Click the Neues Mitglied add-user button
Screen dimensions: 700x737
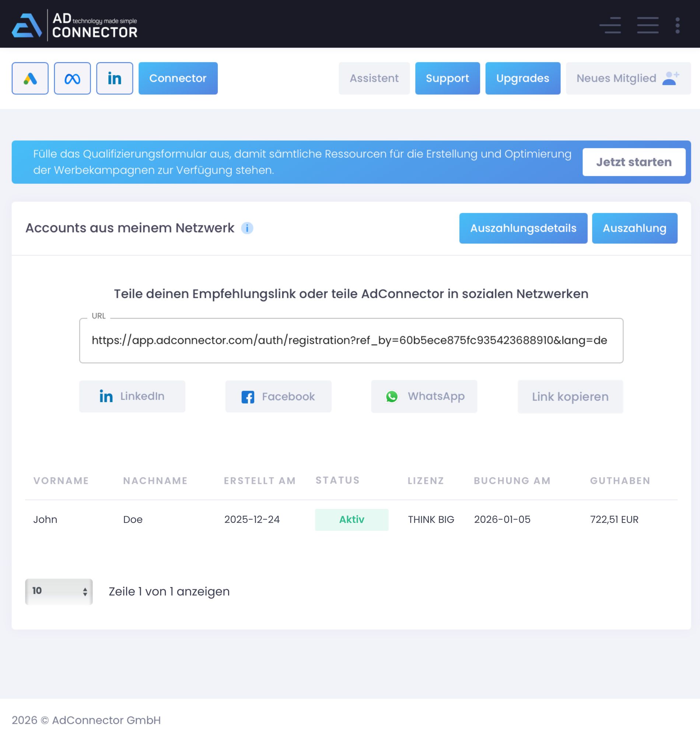pyautogui.click(x=628, y=78)
